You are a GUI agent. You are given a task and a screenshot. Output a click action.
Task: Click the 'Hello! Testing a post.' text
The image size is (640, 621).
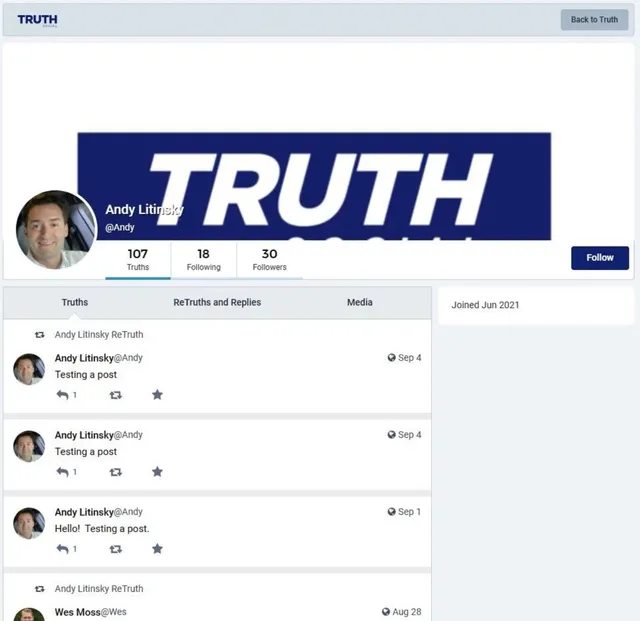(x=102, y=529)
